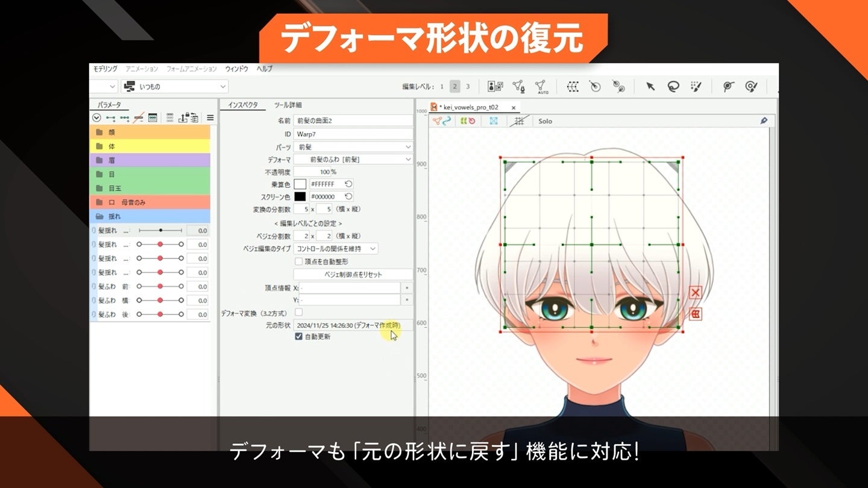Set edit level to 1
This screenshot has height=488, width=868.
(x=442, y=87)
